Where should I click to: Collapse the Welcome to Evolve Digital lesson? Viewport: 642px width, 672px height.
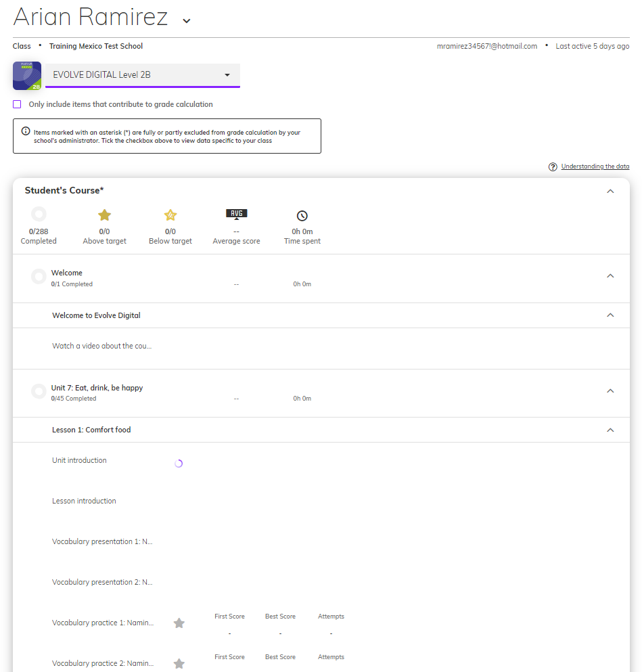click(610, 315)
